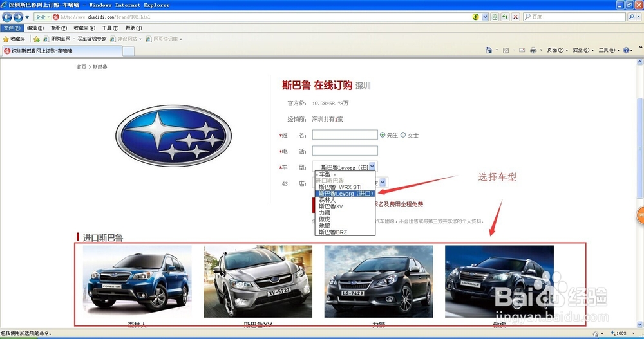The width and height of the screenshot is (644, 339).
Task: Select the 深圳斯巴鲁网上订购 tab
Action: click(x=62, y=51)
